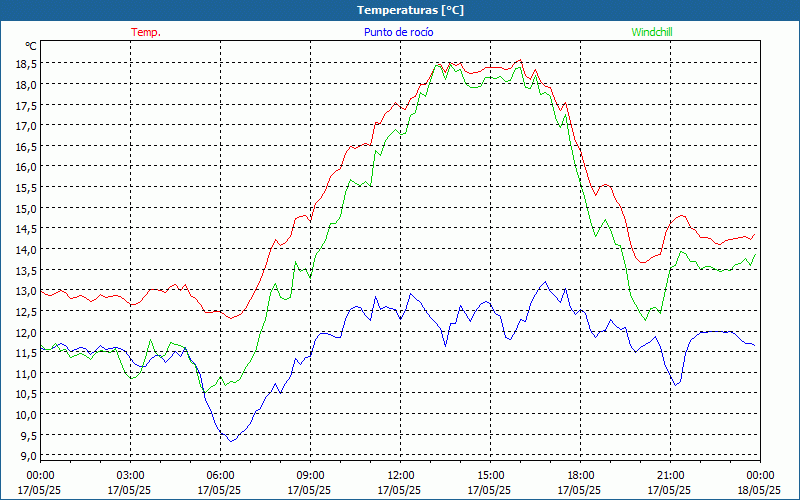Click the 12,5 y-axis value label
The width and height of the screenshot is (800, 500).
click(26, 311)
